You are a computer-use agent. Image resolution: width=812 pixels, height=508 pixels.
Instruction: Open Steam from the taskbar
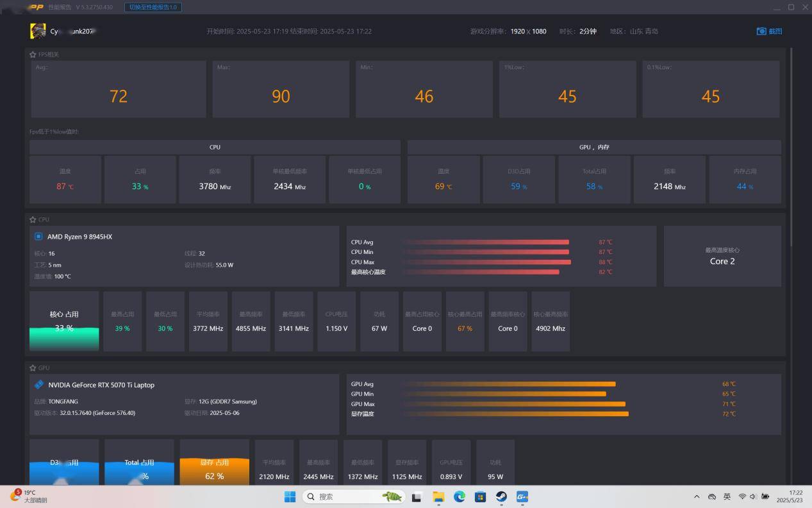pyautogui.click(x=501, y=496)
